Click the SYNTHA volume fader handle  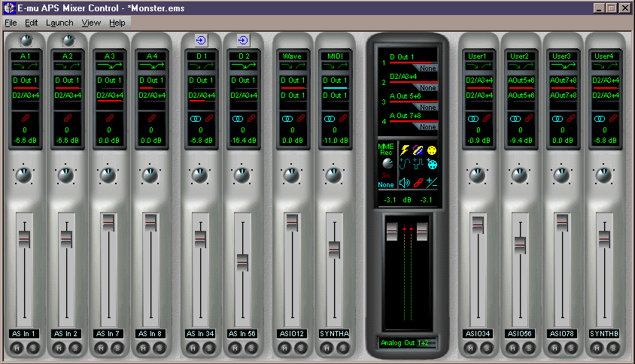coord(334,250)
